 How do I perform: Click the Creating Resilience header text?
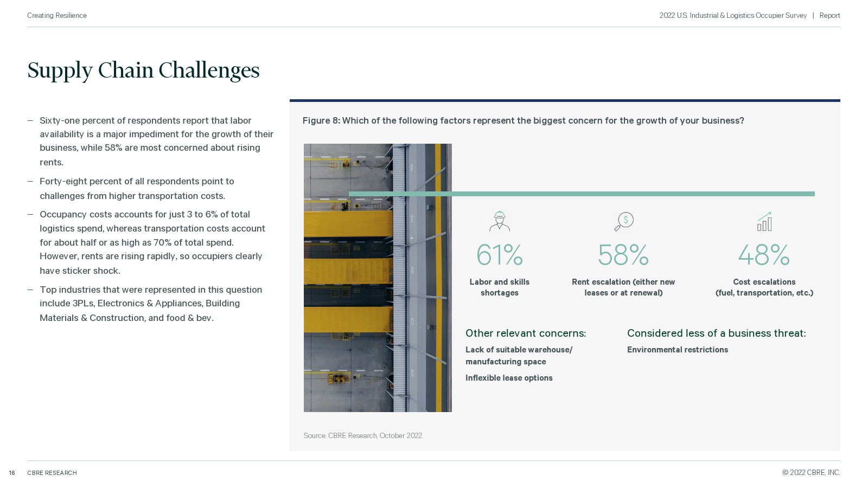pos(57,16)
